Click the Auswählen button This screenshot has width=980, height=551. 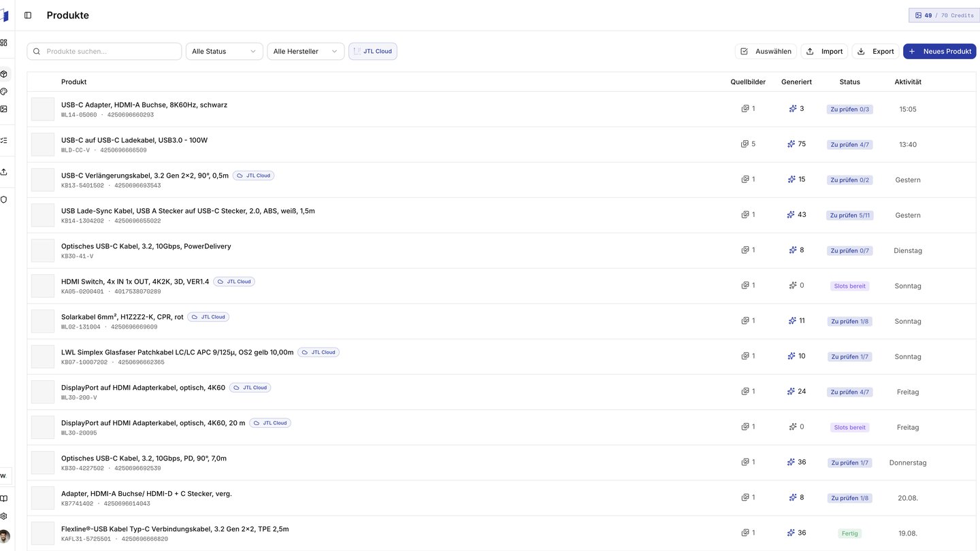pyautogui.click(x=766, y=51)
